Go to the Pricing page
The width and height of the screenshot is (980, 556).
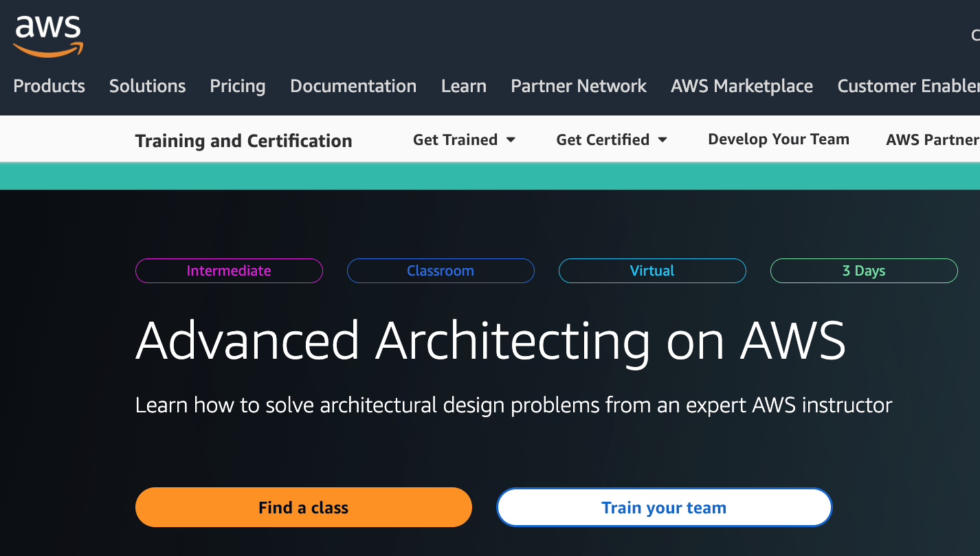click(x=238, y=87)
